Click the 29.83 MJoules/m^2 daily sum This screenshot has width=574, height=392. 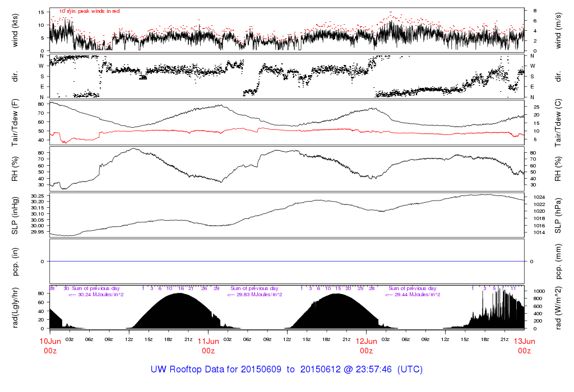254,295
